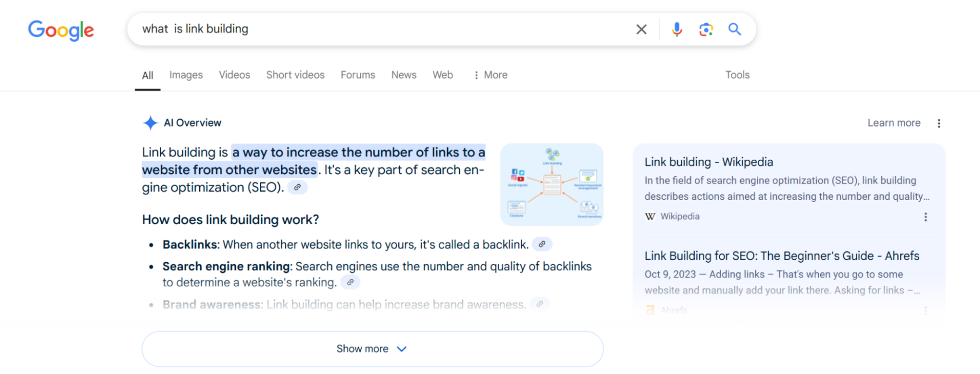Open the search Tools options
The width and height of the screenshot is (980, 374).
[x=738, y=75]
